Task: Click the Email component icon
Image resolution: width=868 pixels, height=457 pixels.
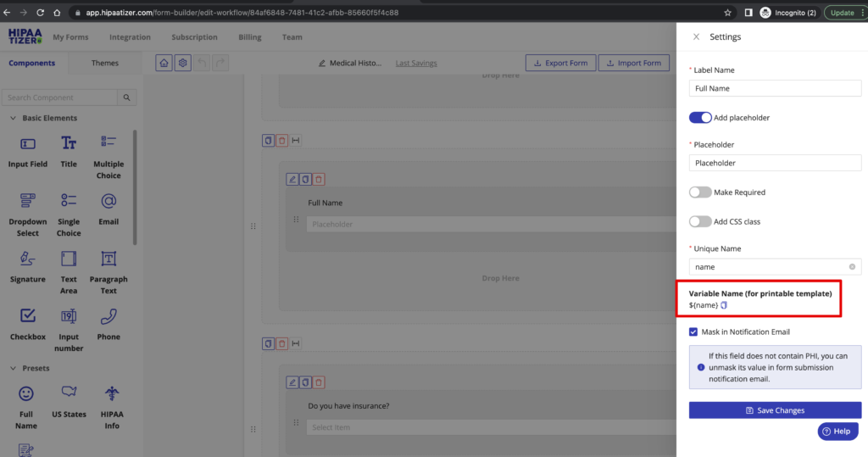Action: [108, 201]
